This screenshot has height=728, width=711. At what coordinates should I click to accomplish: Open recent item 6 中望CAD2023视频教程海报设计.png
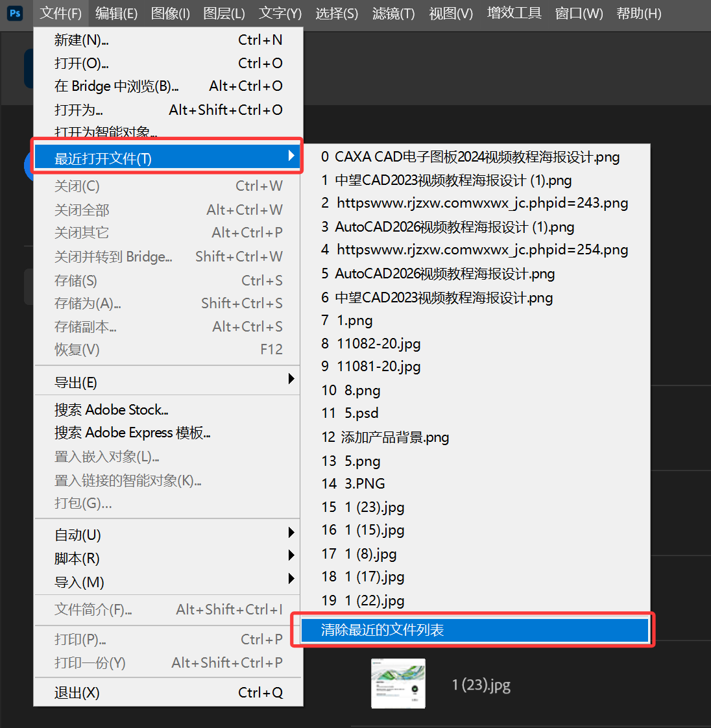(x=476, y=298)
